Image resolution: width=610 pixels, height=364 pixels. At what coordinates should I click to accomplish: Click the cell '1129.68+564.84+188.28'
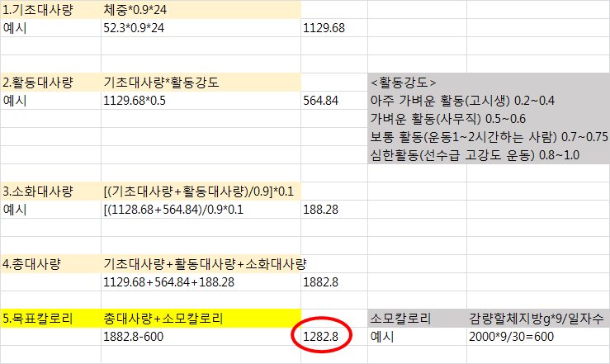pyautogui.click(x=201, y=282)
